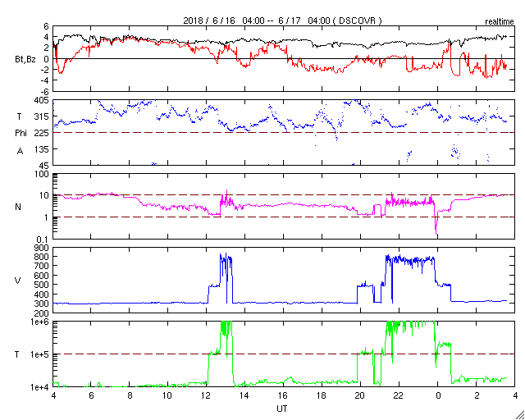The height and width of the screenshot is (420, 525).
Task: Click the '45' tick label on Phi axis
Action: pos(44,166)
